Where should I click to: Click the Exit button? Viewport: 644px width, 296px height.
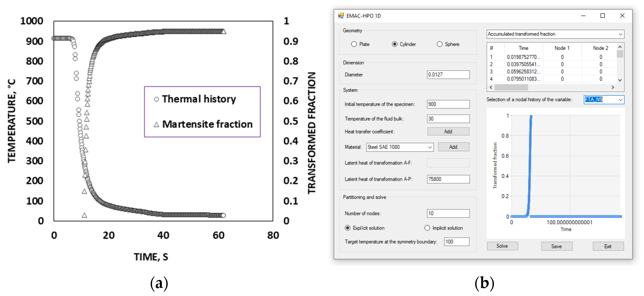click(608, 246)
